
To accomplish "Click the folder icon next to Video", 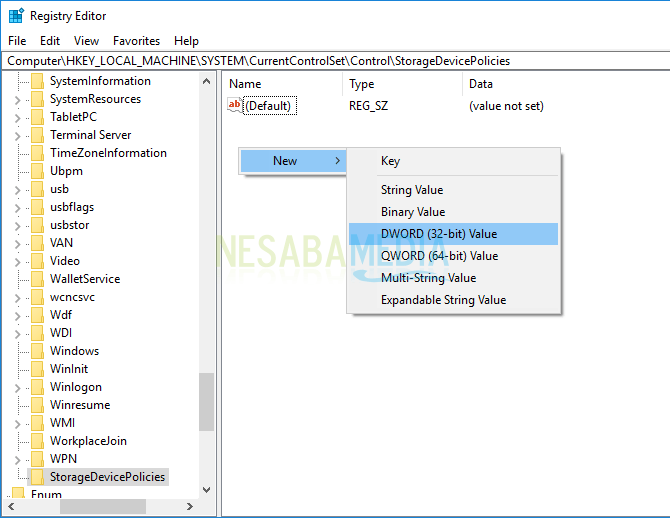I will tap(37, 261).
